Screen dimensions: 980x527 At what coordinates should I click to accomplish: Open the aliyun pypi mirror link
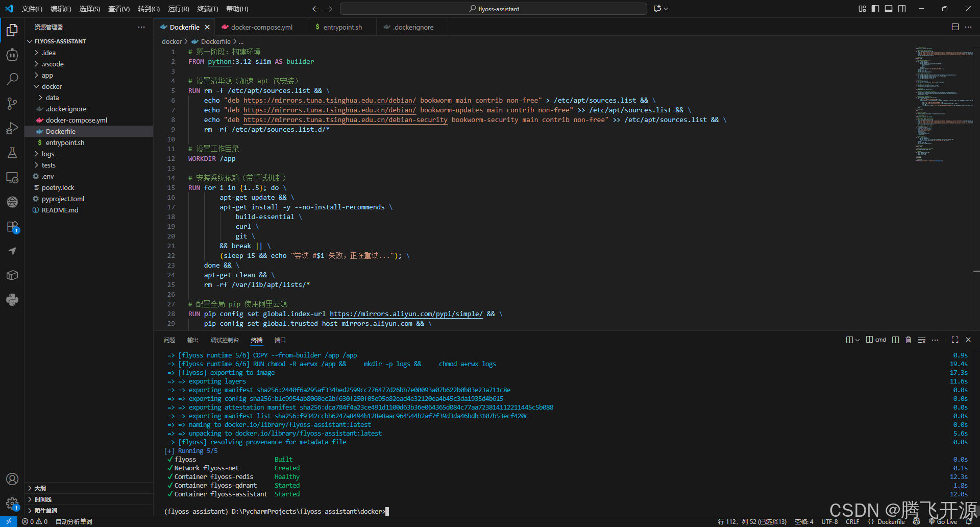pyautogui.click(x=406, y=314)
